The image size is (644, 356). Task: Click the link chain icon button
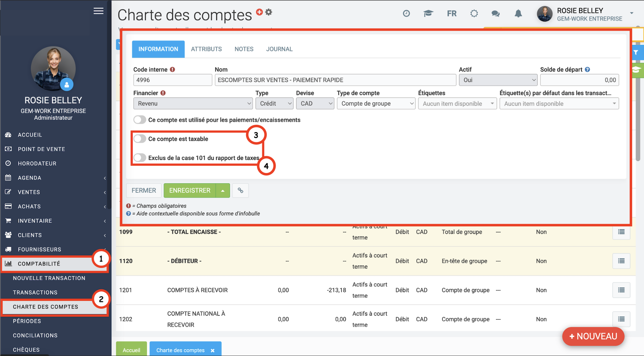click(x=241, y=191)
